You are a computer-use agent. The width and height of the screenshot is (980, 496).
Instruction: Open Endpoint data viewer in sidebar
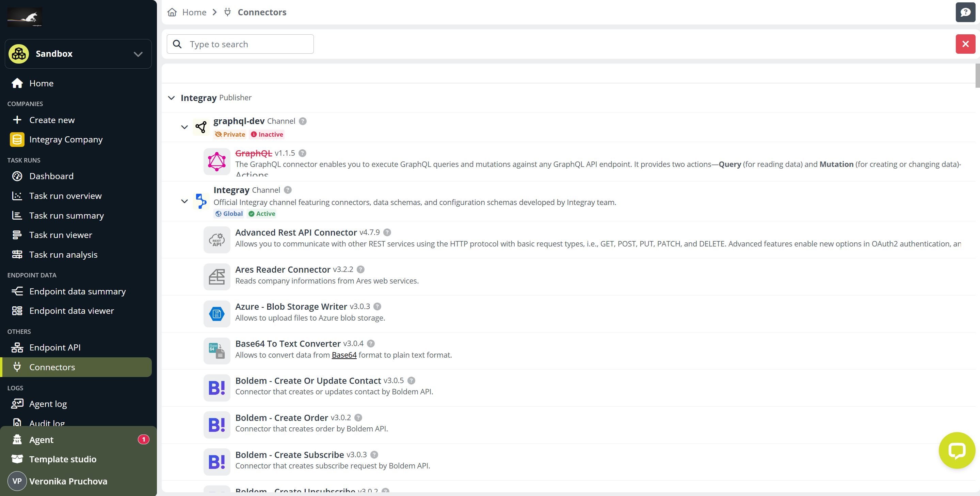tap(71, 311)
